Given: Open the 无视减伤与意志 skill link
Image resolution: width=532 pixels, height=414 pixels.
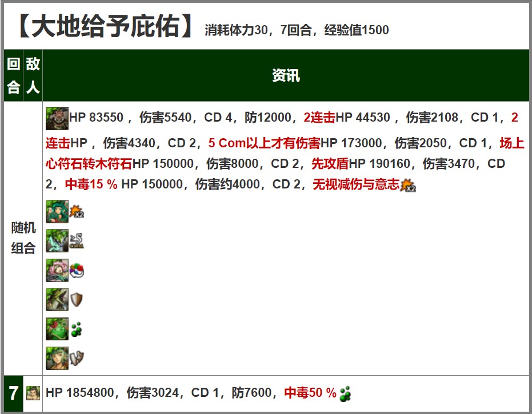Looking at the screenshot, I should coord(355,184).
